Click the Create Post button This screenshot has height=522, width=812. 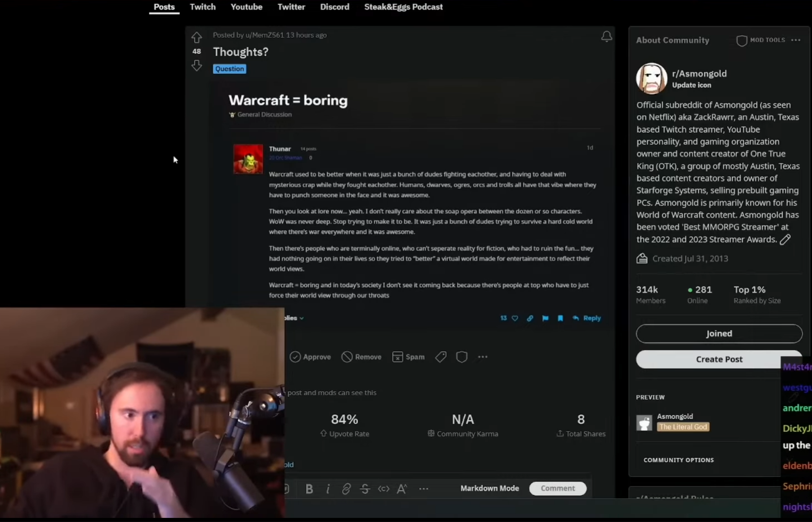point(719,359)
